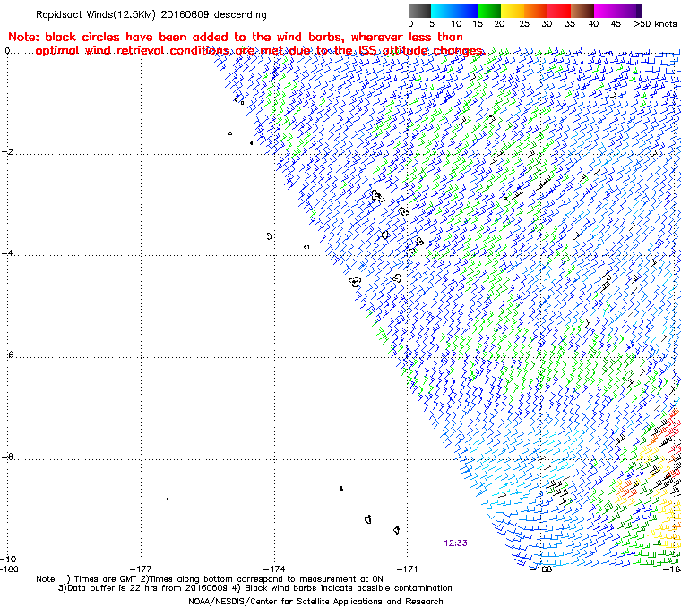This screenshot has width=681, height=616.
Task: Click the magenta 40-45 knots color segment
Action: coord(606,12)
